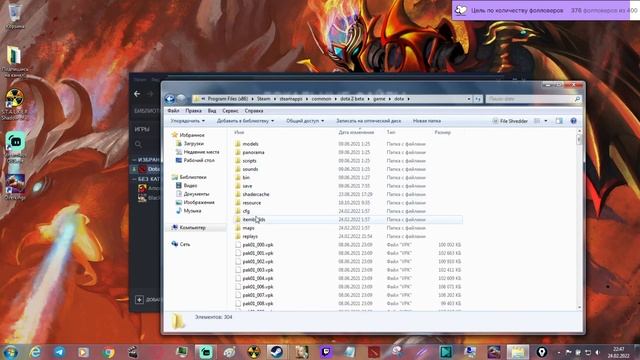Select Документы library
Screen dimensions: 640x360
point(192,194)
